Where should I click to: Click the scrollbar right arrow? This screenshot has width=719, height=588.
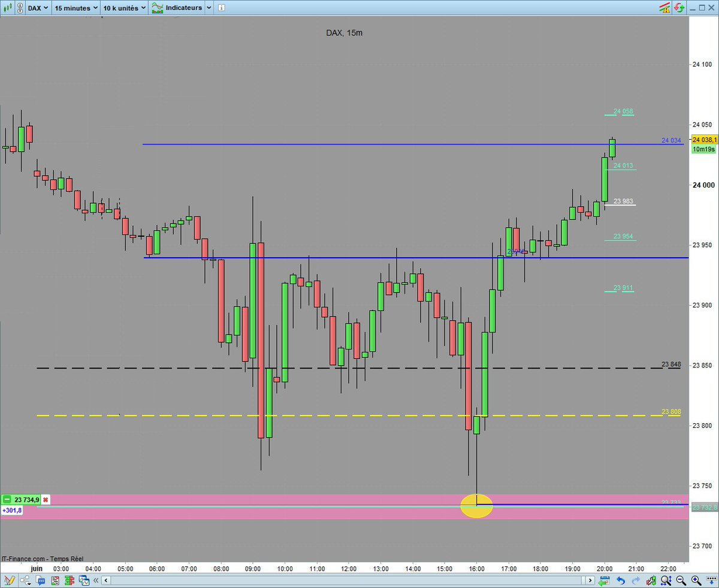coord(591,580)
